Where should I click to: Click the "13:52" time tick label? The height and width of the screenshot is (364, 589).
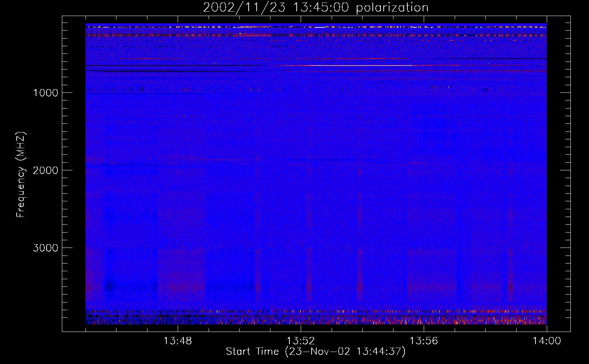coord(301,341)
